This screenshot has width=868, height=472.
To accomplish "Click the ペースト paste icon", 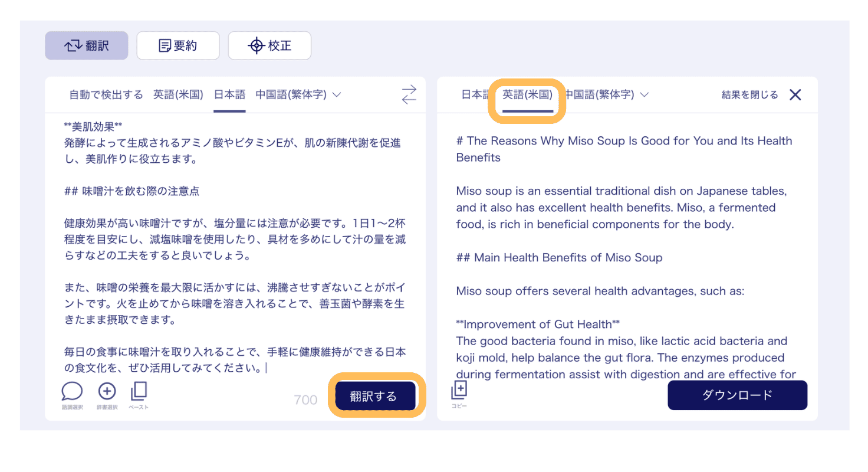I will (139, 392).
